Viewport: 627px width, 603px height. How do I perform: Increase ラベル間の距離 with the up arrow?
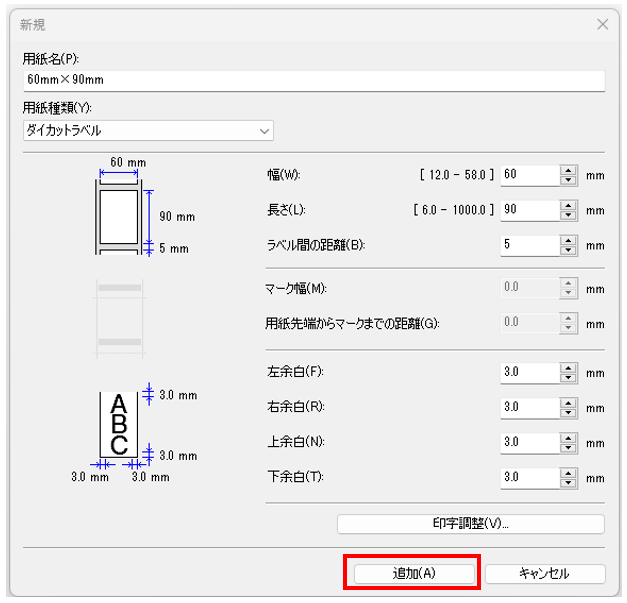click(x=569, y=239)
